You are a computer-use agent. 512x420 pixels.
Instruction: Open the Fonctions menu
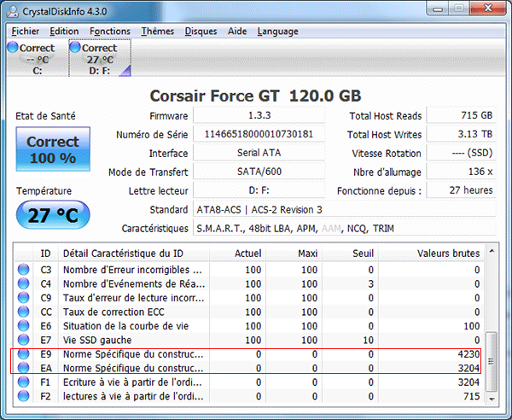click(x=110, y=32)
